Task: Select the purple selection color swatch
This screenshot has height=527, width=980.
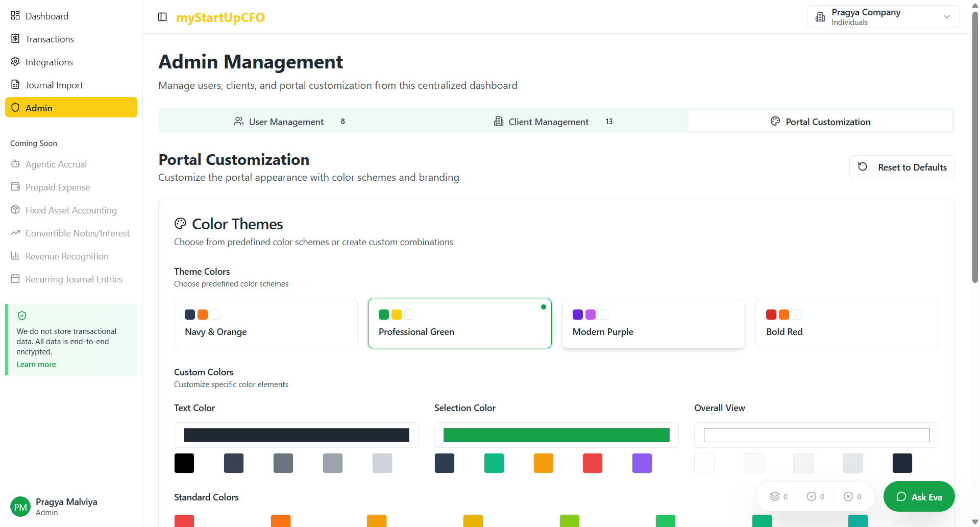Action: pos(642,463)
